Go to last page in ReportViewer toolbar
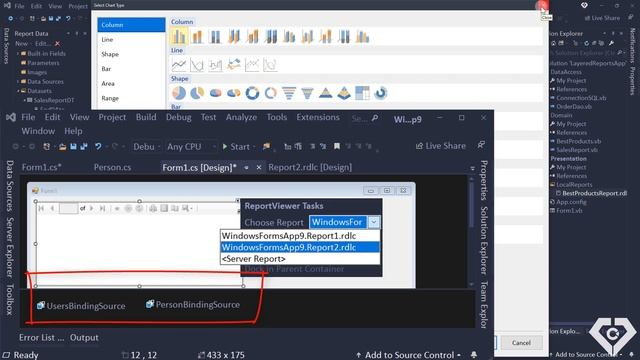This screenshot has height=360, width=640. point(102,209)
